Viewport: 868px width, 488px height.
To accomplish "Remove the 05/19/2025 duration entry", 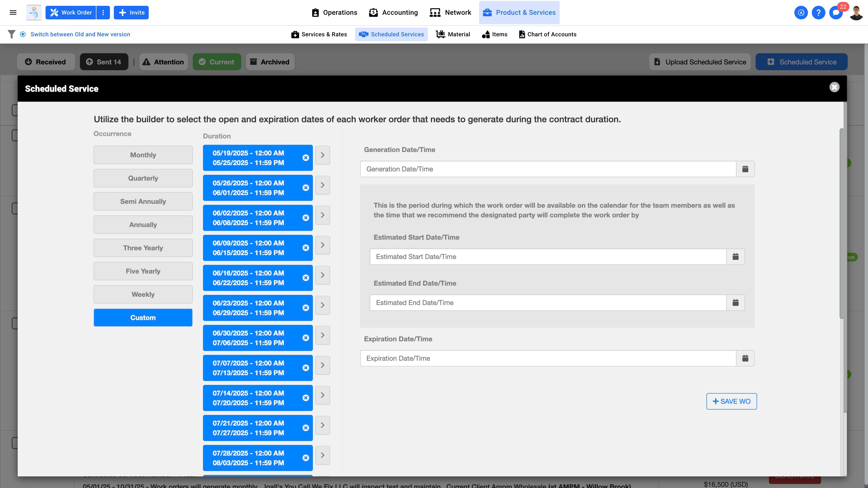I will pyautogui.click(x=306, y=158).
